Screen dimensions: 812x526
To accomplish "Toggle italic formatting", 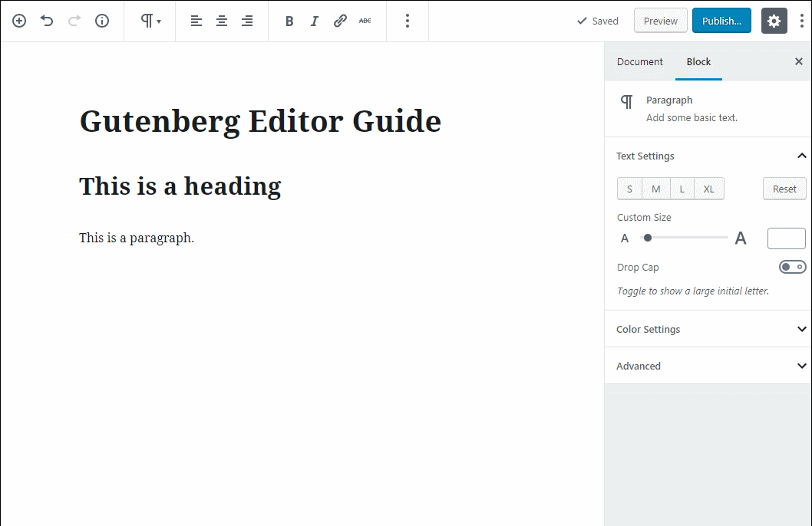I will coord(315,21).
